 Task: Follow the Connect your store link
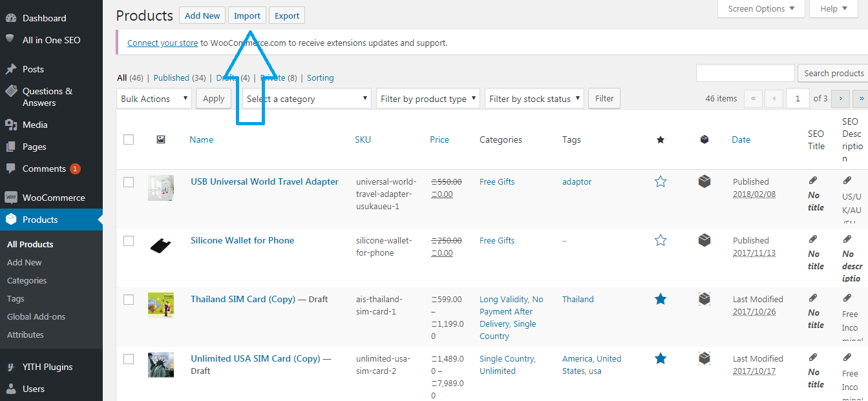coord(162,43)
